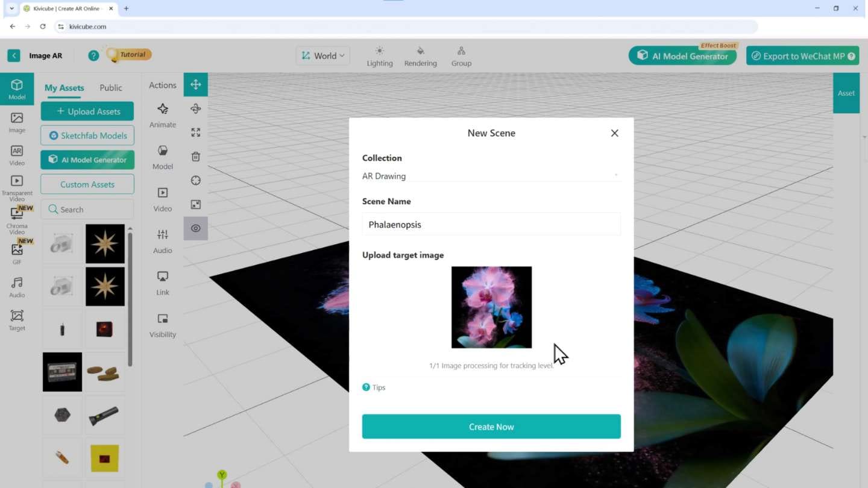Switch to the Public assets tab
868x488 pixels.
tap(111, 88)
